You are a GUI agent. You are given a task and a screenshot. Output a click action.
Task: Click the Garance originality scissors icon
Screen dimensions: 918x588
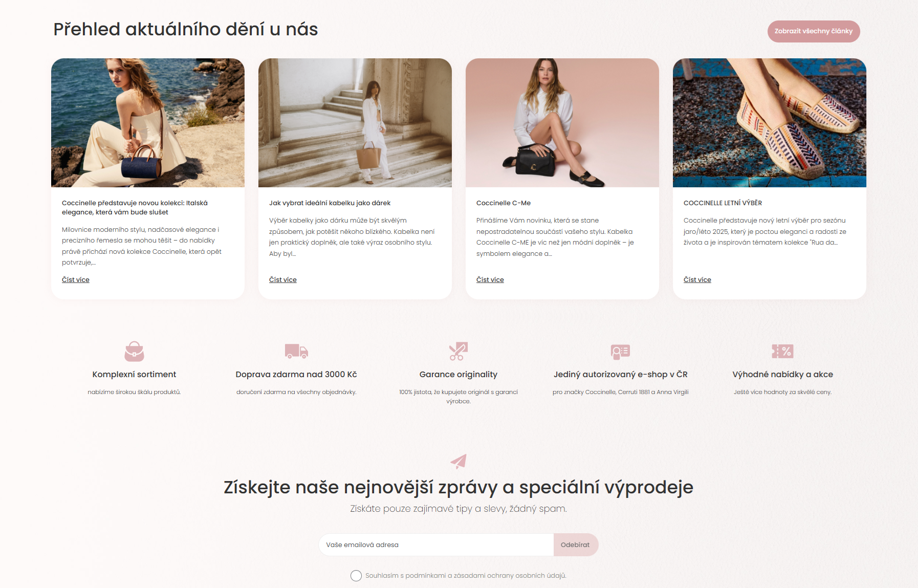coord(458,351)
